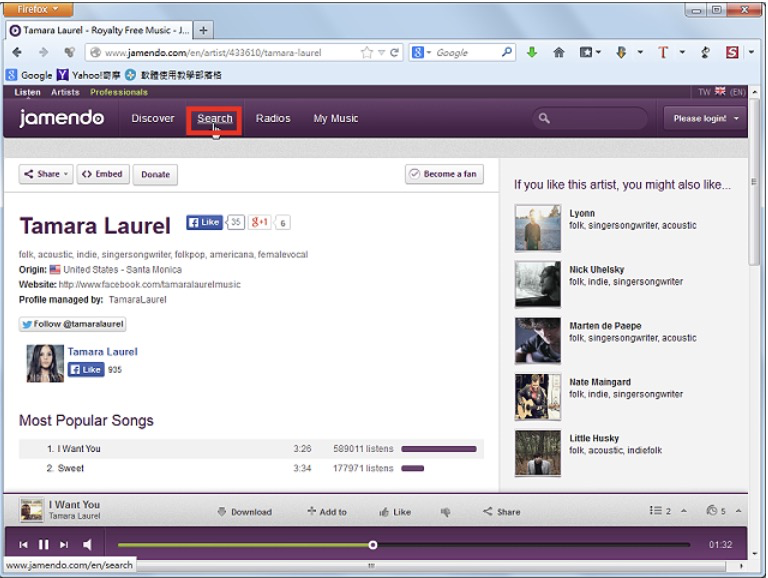Screen dimensions: 768x578
Task: Click the Google +1 button
Action: [x=260, y=222]
